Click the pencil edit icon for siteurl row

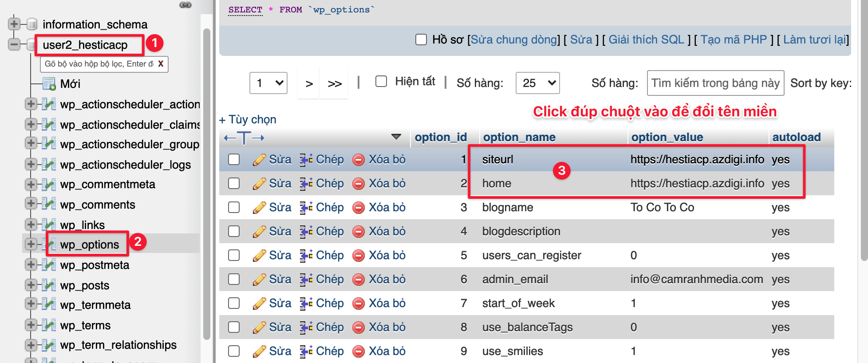click(259, 160)
